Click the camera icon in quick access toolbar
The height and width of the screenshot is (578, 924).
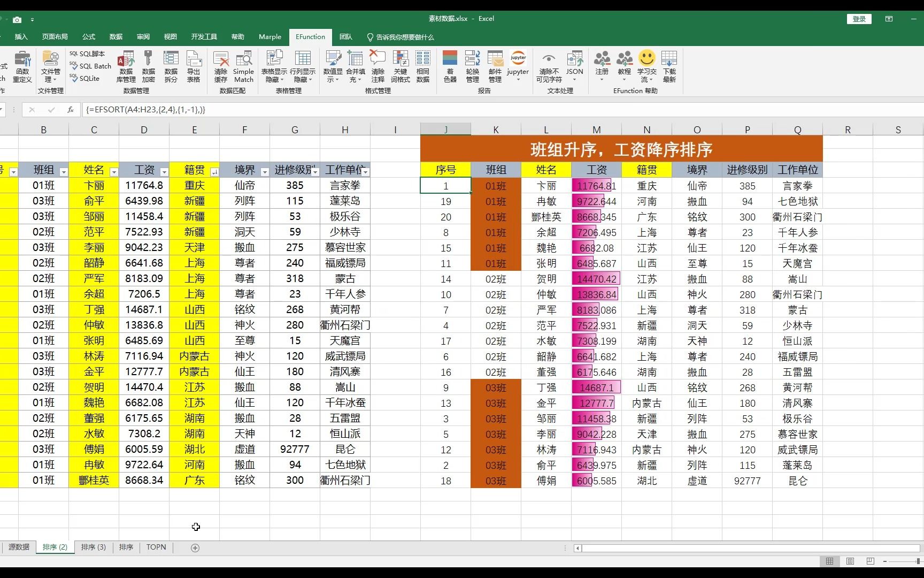pyautogui.click(x=17, y=20)
